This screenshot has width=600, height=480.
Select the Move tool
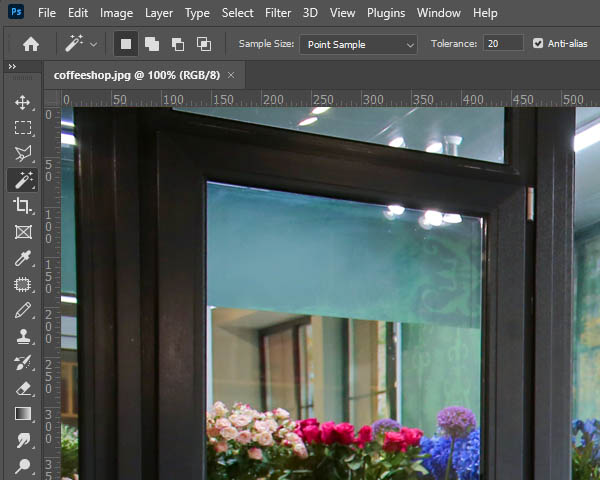pos(23,102)
